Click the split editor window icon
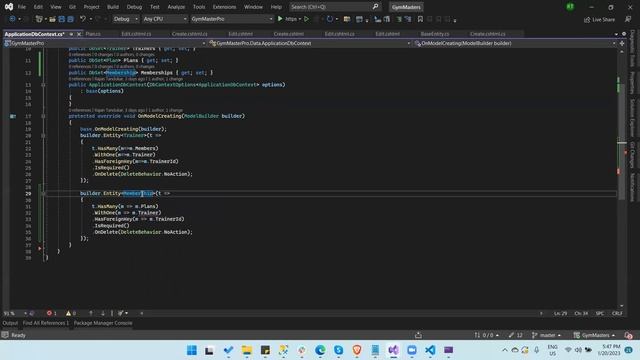 622,43
